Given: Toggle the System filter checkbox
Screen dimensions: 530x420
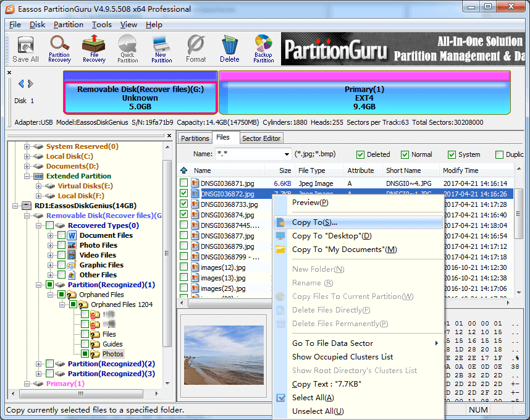Looking at the screenshot, I should [452, 154].
